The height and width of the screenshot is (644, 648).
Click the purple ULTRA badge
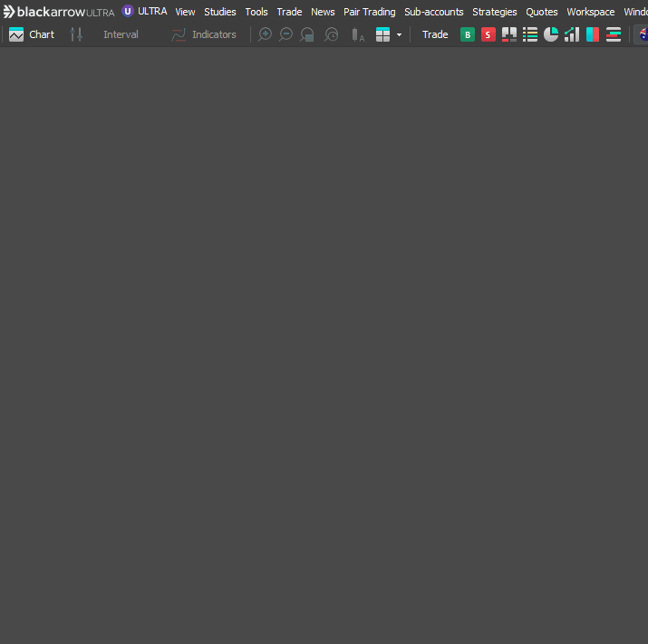[x=128, y=11]
